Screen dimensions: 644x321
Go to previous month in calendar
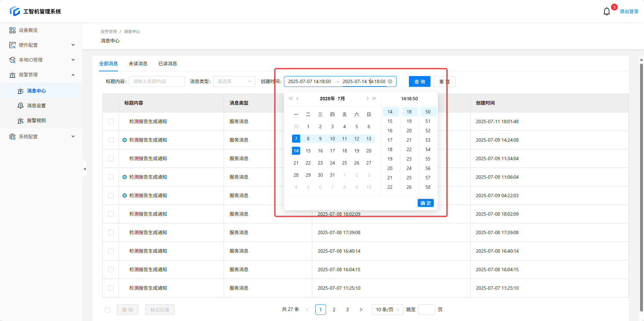click(x=297, y=99)
